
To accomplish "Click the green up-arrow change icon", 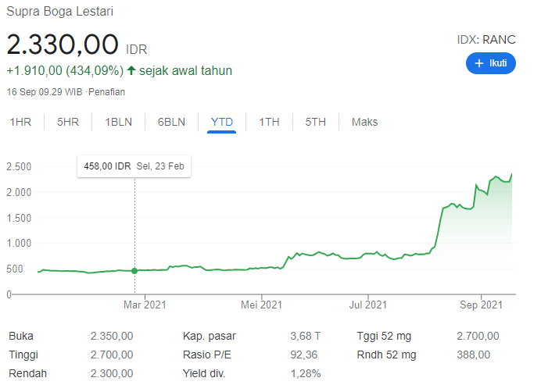I will (131, 71).
